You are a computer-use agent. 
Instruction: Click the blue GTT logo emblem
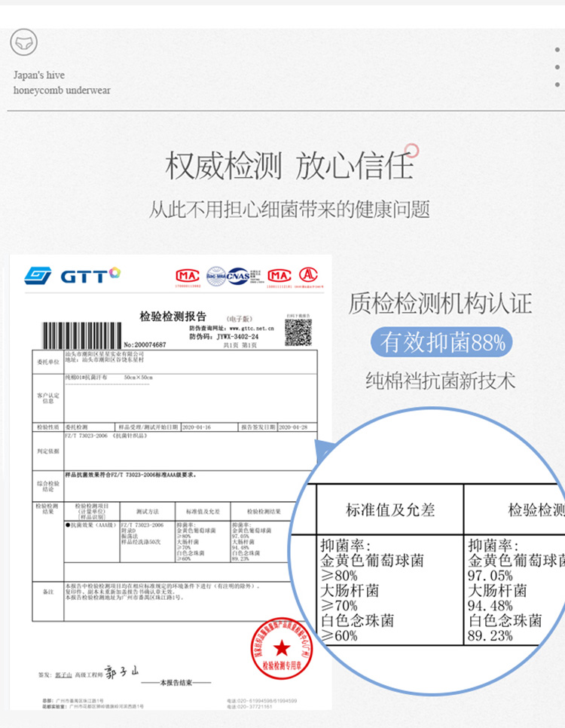38,276
